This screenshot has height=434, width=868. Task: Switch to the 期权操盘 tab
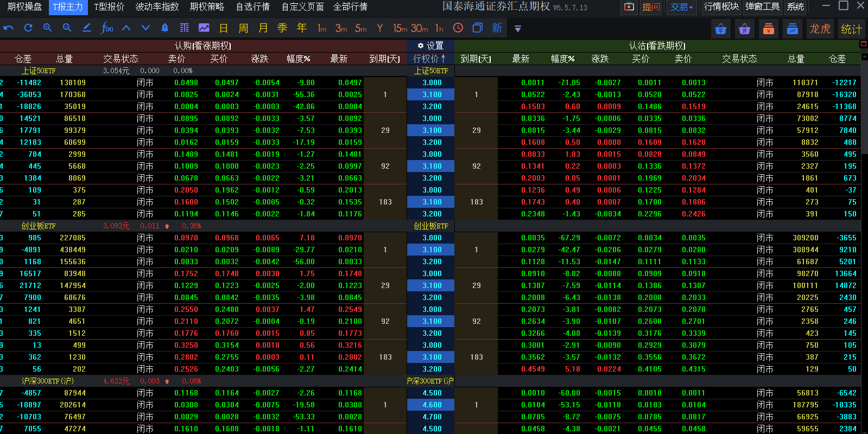pyautogui.click(x=24, y=7)
